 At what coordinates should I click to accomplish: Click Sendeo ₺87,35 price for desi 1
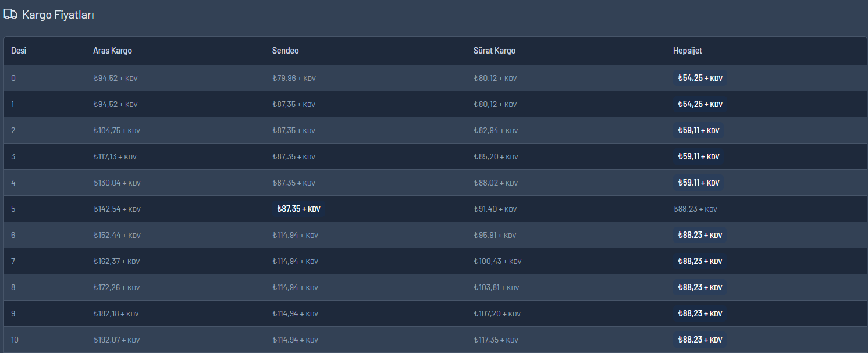coord(294,104)
